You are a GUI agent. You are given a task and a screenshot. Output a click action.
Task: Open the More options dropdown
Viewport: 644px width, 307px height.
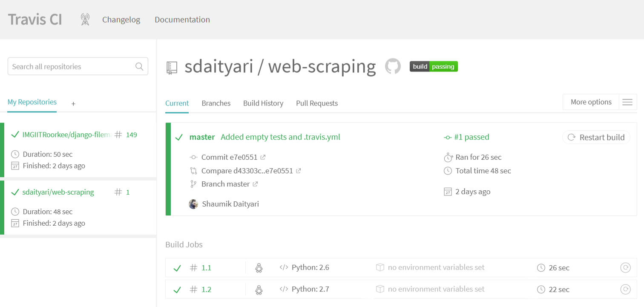click(x=591, y=102)
